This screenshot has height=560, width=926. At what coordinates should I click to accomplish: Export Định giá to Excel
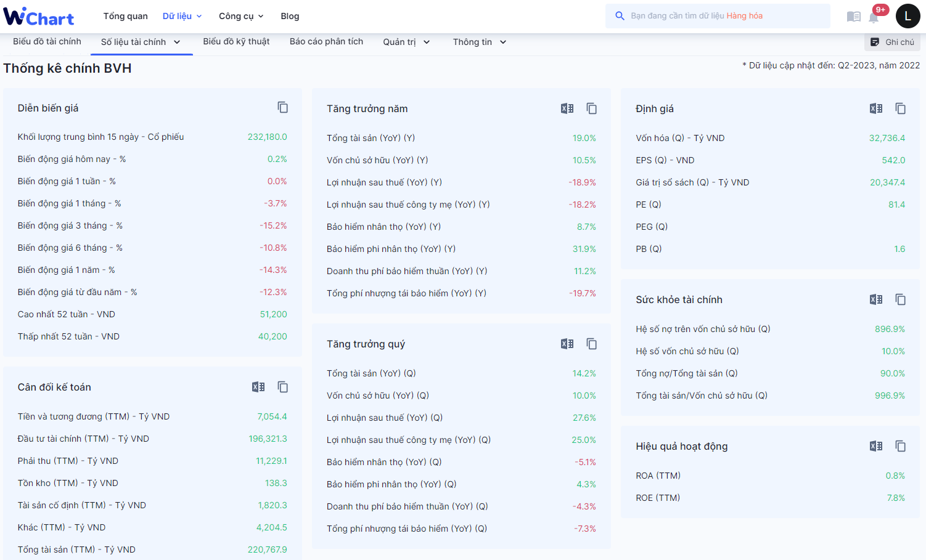coord(876,108)
